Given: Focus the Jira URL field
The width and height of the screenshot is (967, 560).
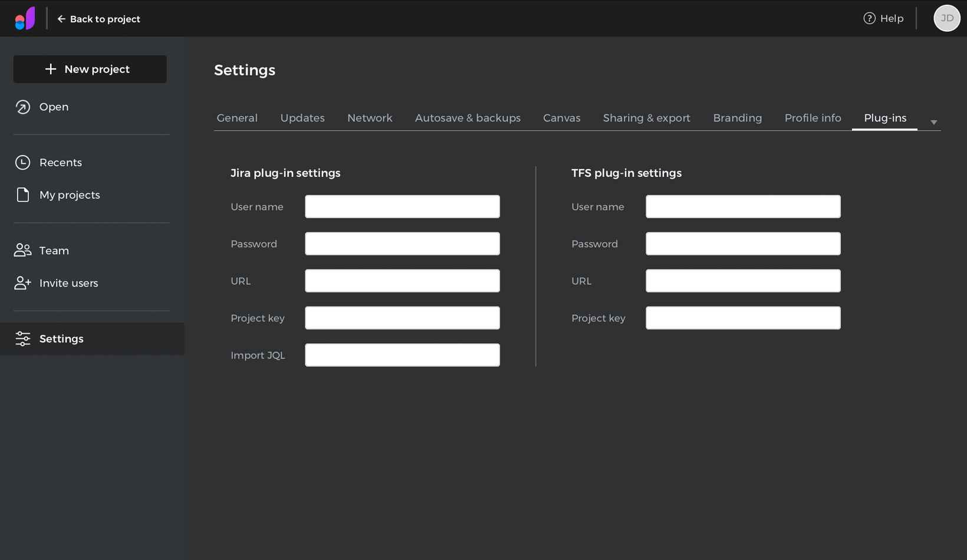Looking at the screenshot, I should click(402, 281).
